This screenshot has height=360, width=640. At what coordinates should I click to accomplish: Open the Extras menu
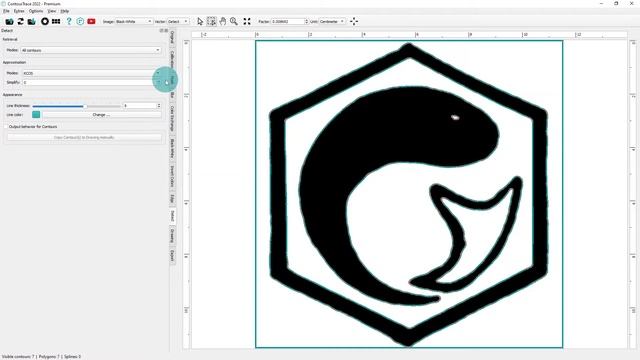[x=19, y=11]
